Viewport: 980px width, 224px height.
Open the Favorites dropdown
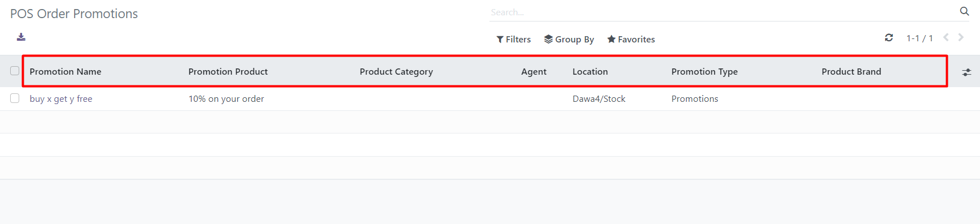[x=631, y=39]
